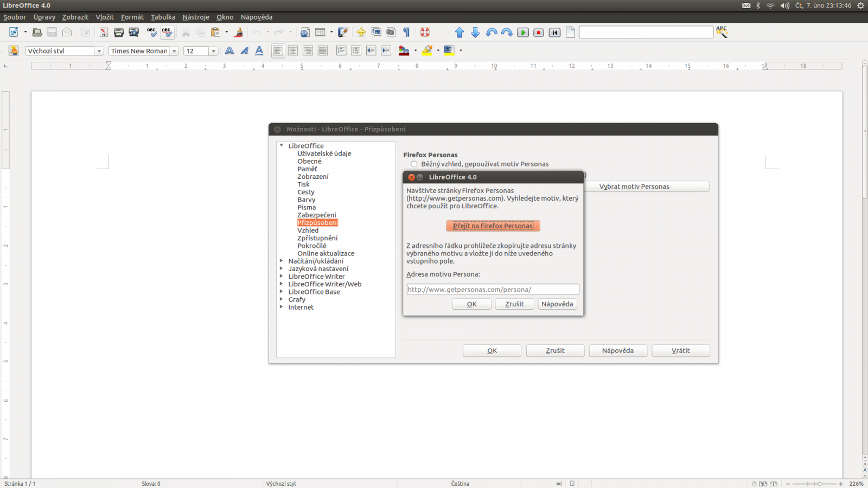868x488 pixels.
Task: Open the Nástroje menu
Action: click(195, 17)
